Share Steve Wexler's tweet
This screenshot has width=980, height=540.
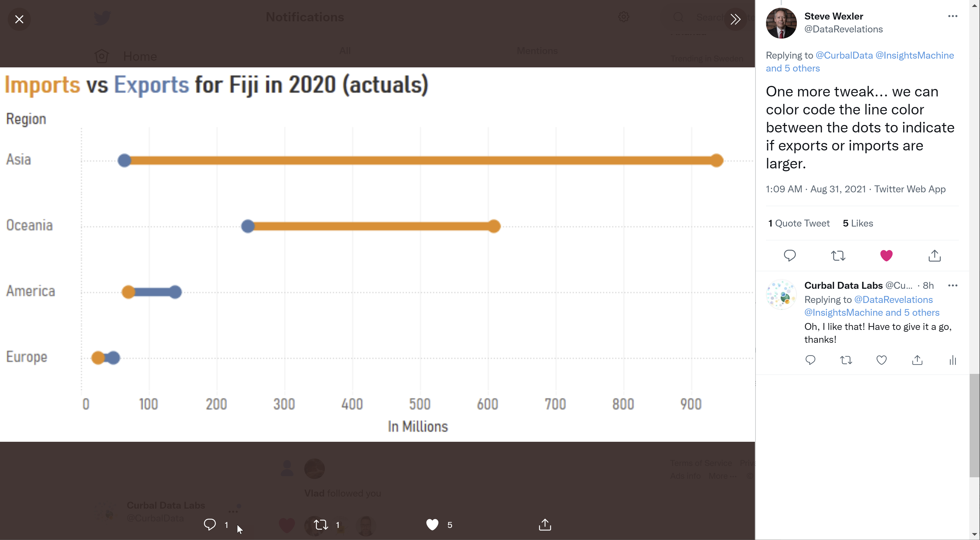tap(935, 256)
